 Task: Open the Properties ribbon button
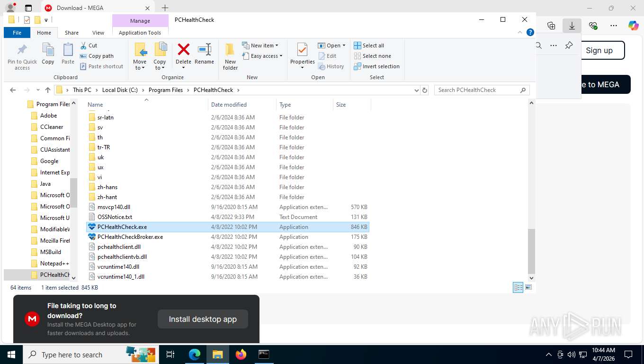(x=303, y=55)
